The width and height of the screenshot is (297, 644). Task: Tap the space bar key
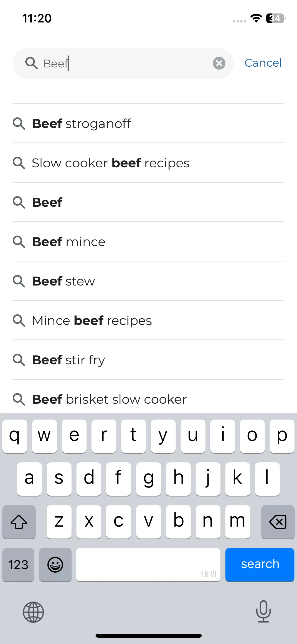(x=148, y=565)
